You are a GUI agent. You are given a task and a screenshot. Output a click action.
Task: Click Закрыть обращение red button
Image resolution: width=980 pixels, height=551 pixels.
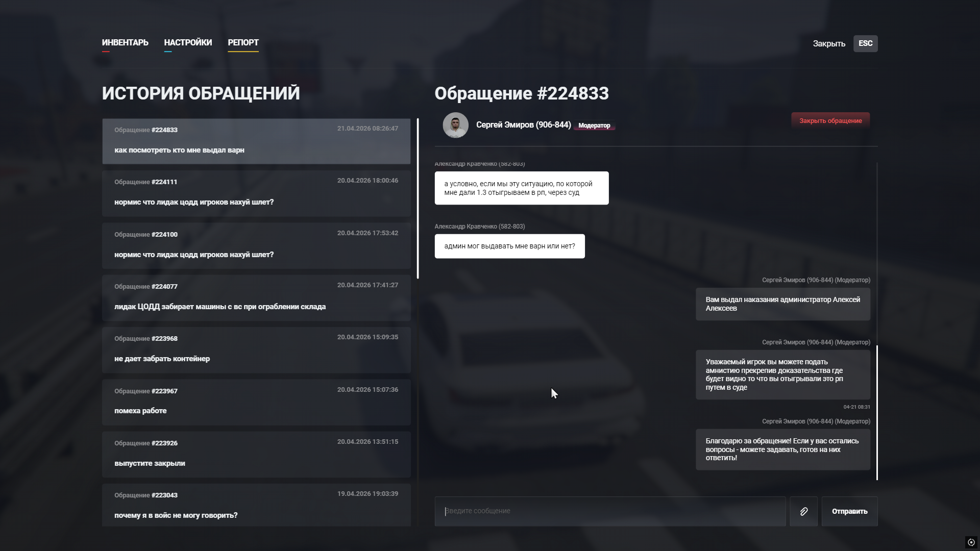pyautogui.click(x=830, y=121)
